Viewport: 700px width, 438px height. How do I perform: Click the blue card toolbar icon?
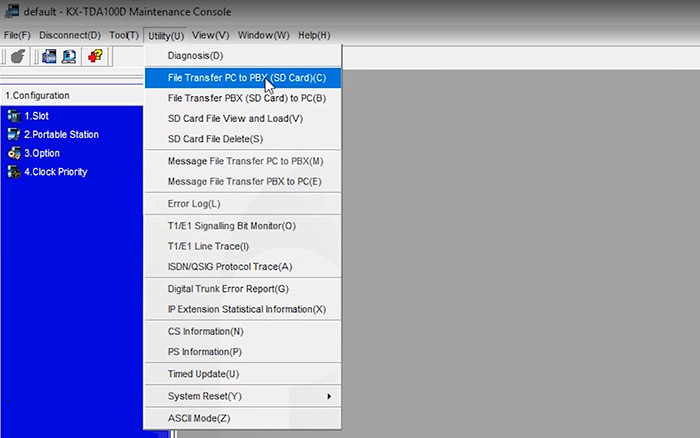coord(49,56)
